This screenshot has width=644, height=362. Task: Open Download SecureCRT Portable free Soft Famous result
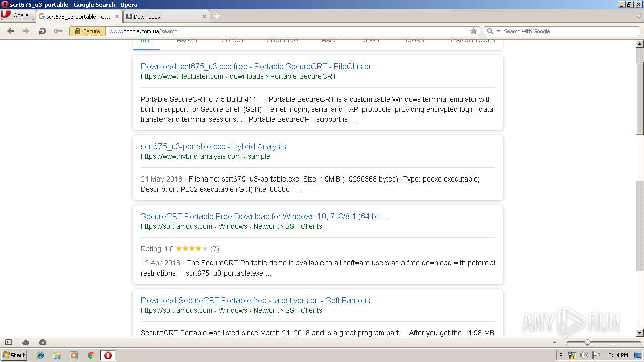coord(256,300)
